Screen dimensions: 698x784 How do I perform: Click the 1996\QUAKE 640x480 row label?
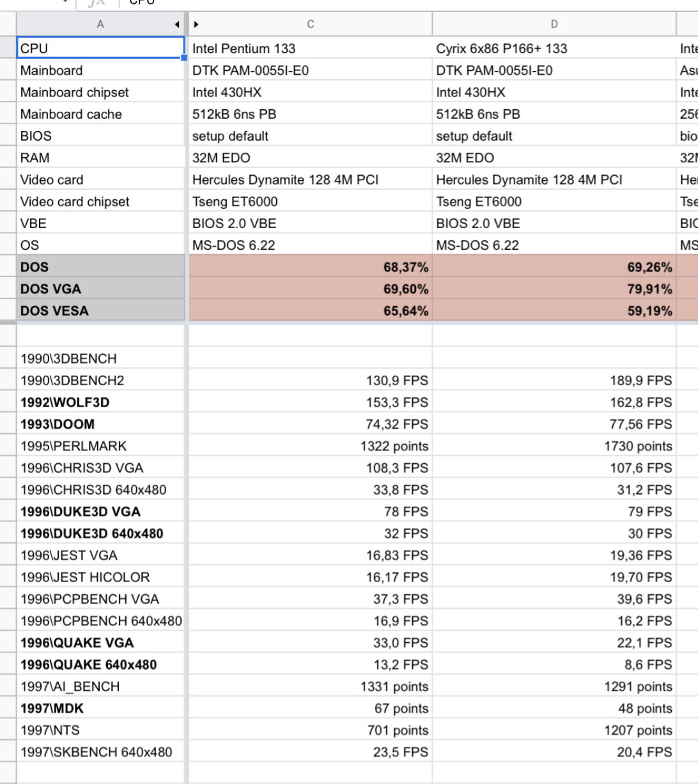[100, 664]
